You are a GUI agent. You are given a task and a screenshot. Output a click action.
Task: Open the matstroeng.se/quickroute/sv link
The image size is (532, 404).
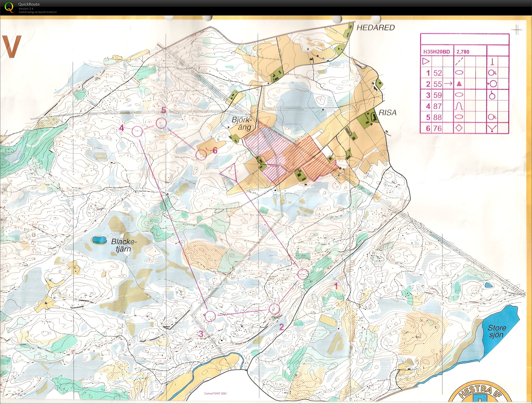[x=38, y=12]
